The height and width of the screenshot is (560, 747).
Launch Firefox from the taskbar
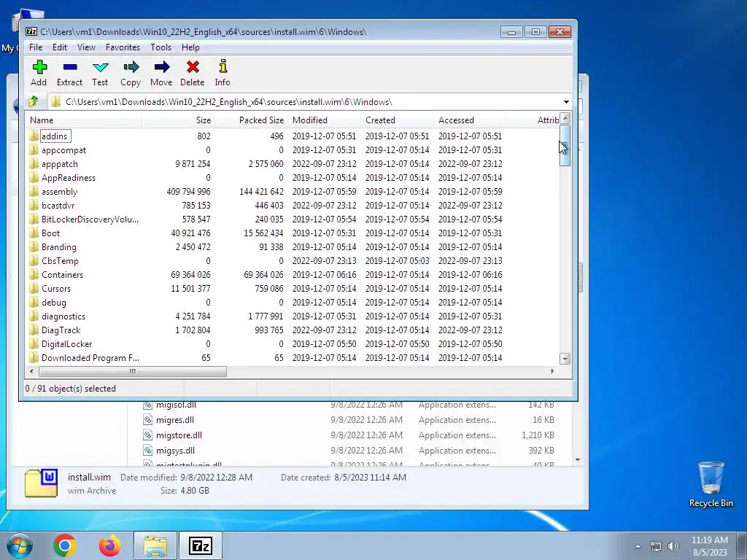tap(110, 545)
